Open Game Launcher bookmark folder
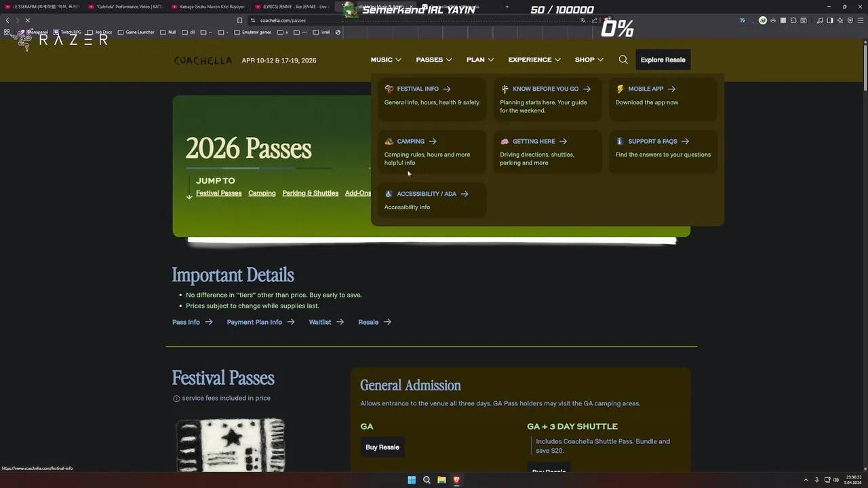 pos(136,32)
